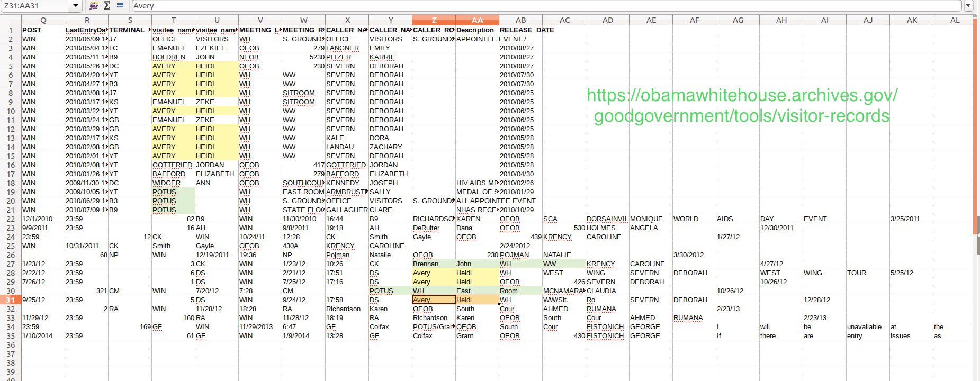Click the WIDGER cell
Image resolution: width=980 pixels, height=381 pixels.
tap(173, 183)
